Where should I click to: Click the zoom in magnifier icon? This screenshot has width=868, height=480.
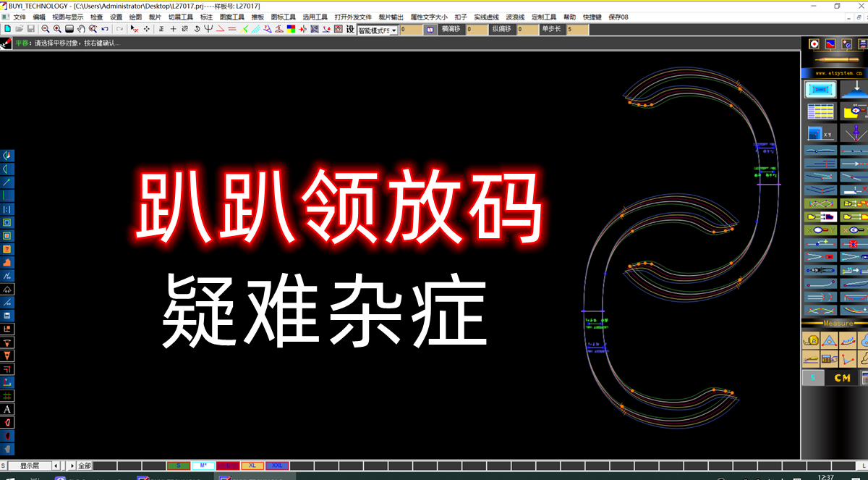(x=57, y=29)
